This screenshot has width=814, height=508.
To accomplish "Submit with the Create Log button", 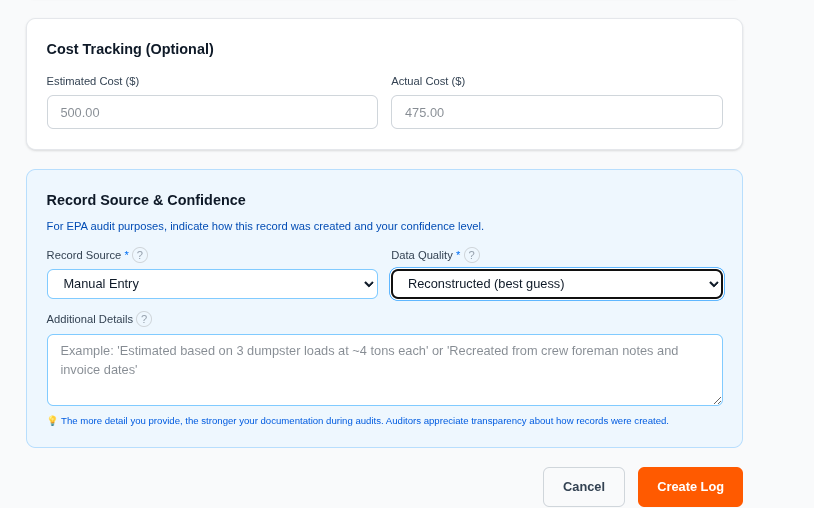I will coord(690,487).
